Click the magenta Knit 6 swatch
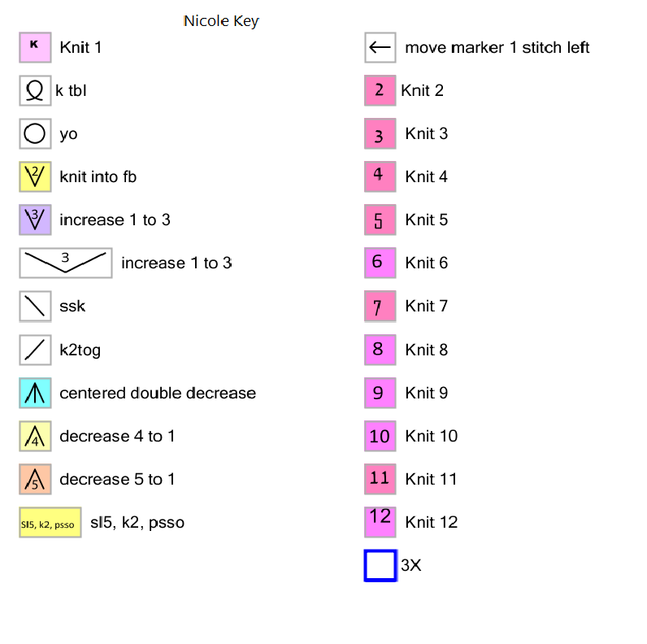647x644 pixels. click(380, 263)
